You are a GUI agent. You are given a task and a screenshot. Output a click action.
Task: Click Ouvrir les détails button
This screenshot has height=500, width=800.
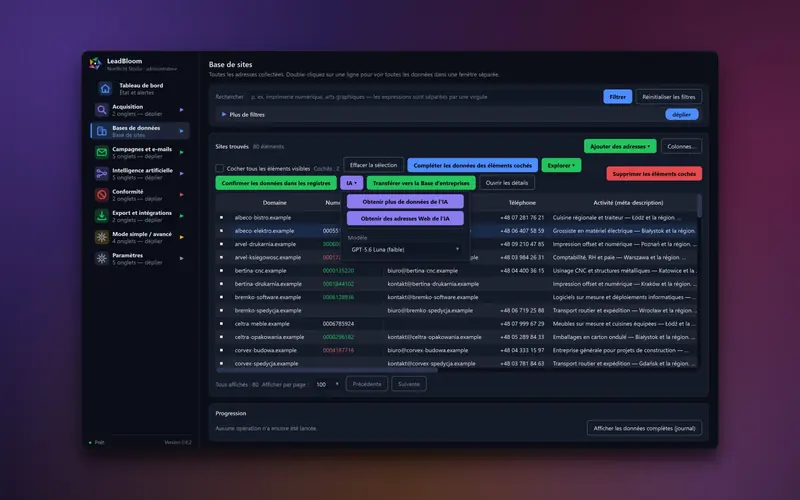click(x=507, y=183)
